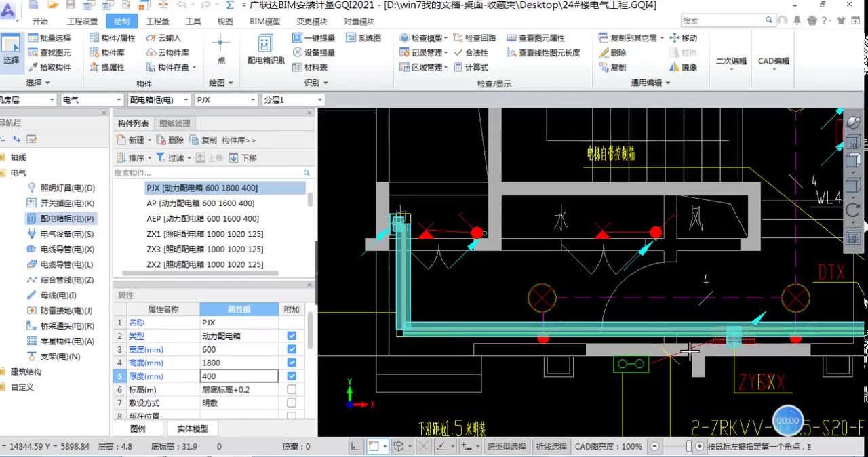Open the 图纸管理 panel tab
The image size is (868, 457).
coord(174,123)
